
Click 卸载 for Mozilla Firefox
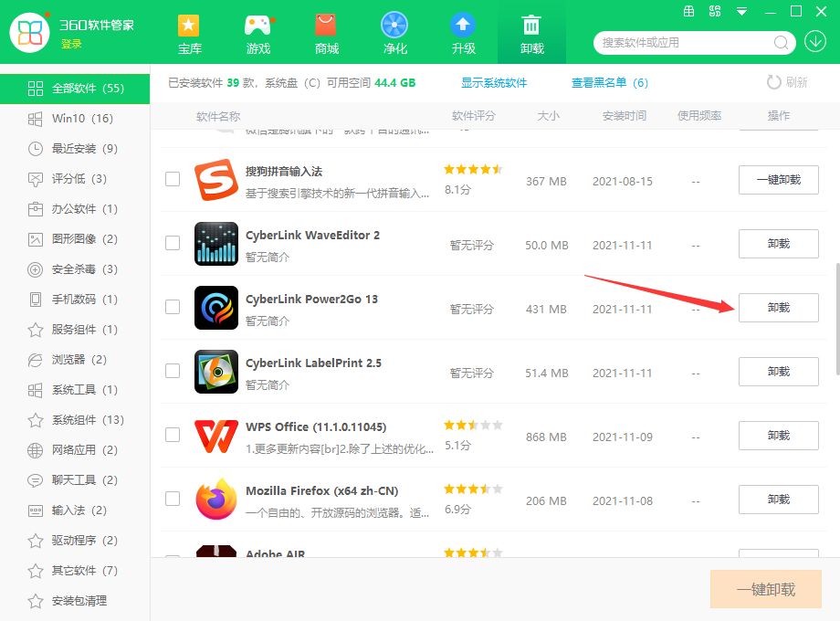779,500
